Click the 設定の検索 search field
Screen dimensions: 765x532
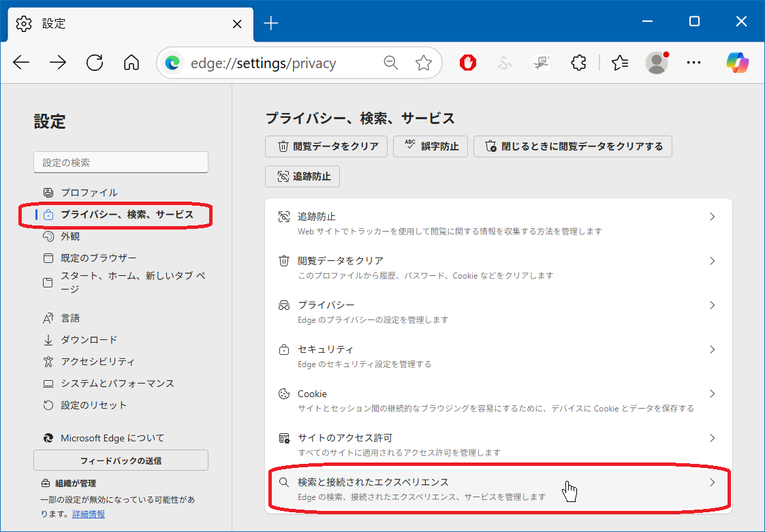pyautogui.click(x=121, y=163)
